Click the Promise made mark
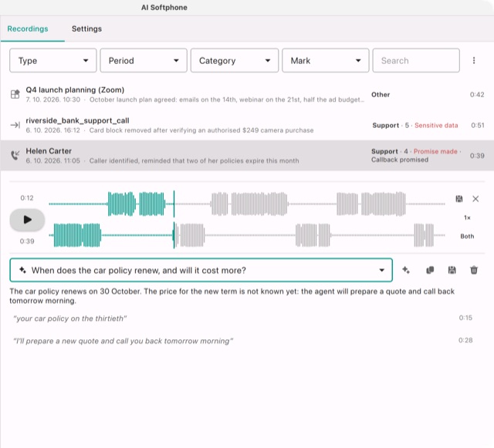 [x=435, y=151]
